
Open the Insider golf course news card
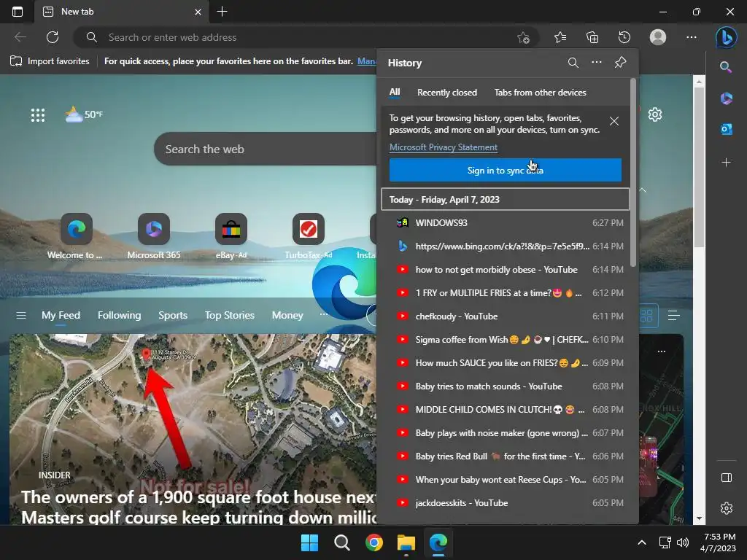[193, 429]
